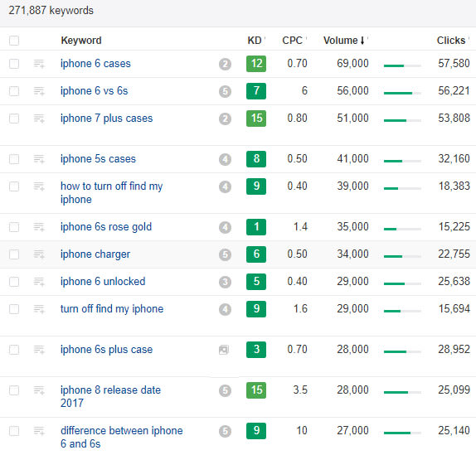Sort by the KD column header

(255, 41)
